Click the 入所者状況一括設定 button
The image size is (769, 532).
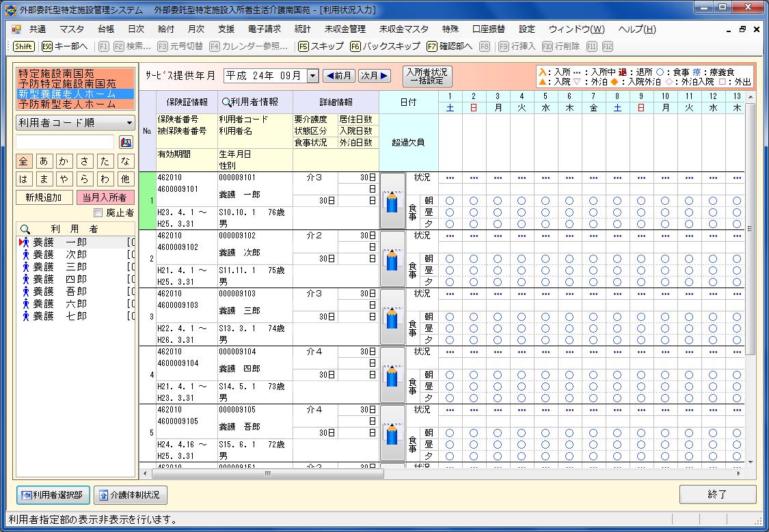pos(427,76)
